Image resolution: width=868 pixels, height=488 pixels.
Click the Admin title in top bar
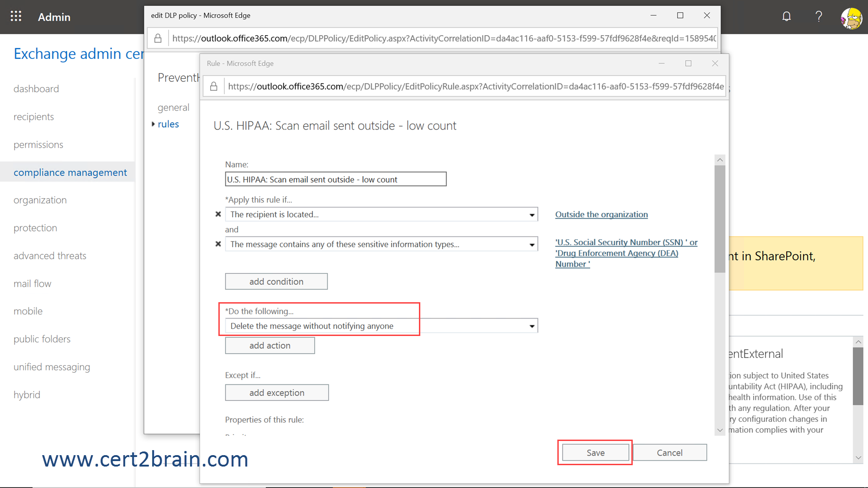point(54,17)
